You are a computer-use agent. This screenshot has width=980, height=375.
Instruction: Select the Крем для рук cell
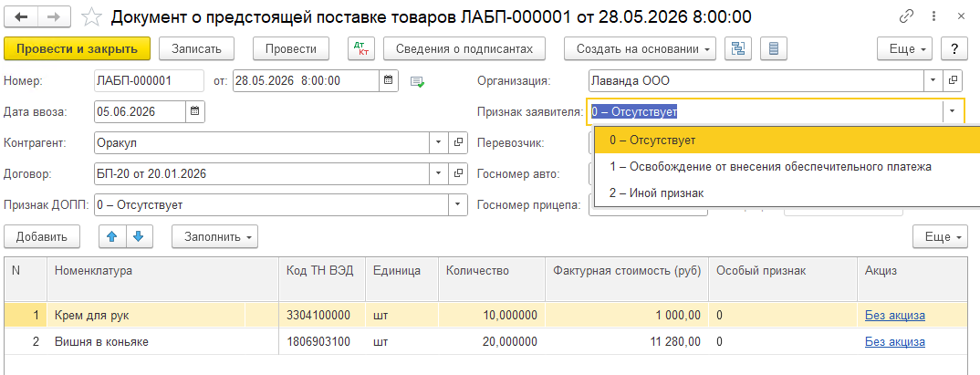[x=162, y=316]
